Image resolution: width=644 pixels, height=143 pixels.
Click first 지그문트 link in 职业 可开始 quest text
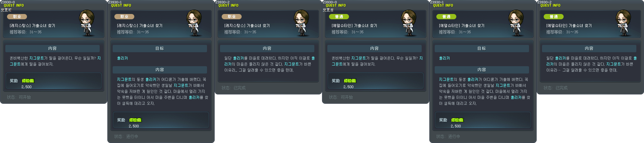[37, 58]
